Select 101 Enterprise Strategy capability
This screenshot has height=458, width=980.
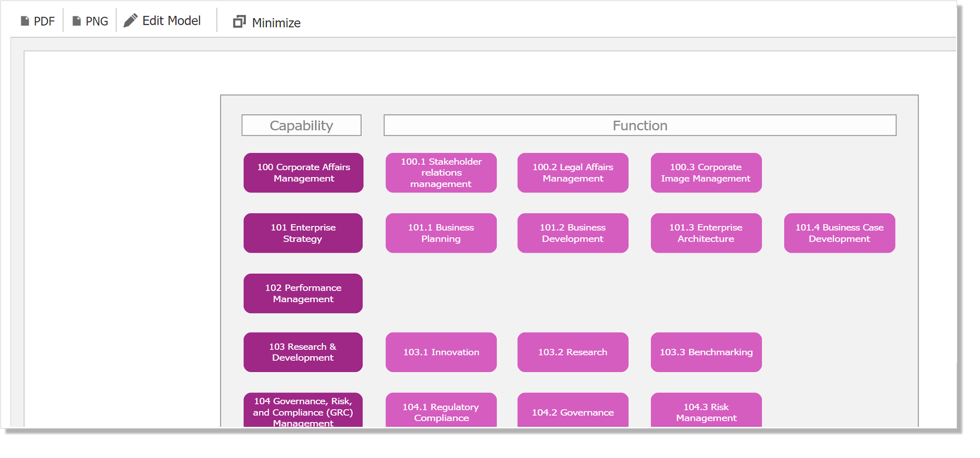coord(303,233)
